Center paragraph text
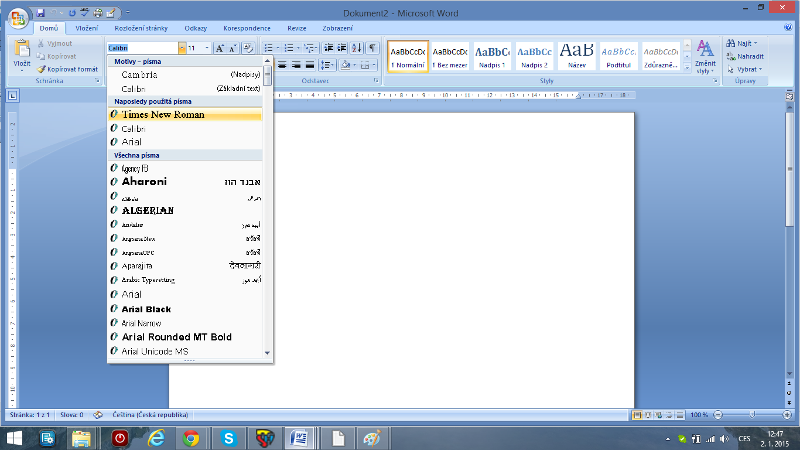800x450 pixels. (282, 65)
